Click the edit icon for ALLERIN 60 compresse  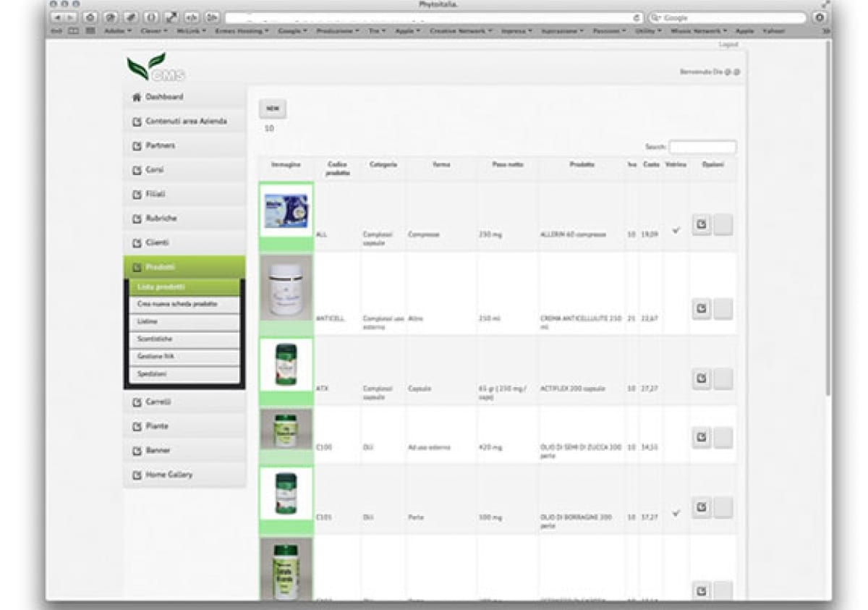click(x=701, y=225)
